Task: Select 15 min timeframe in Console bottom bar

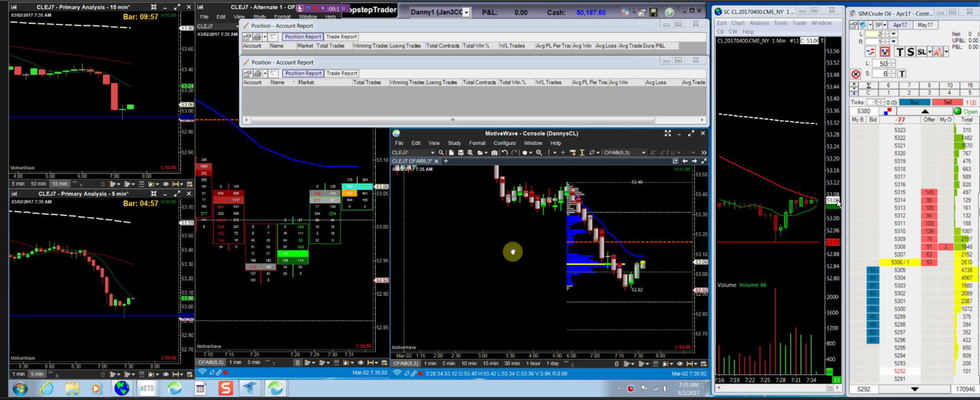Action: [490, 363]
